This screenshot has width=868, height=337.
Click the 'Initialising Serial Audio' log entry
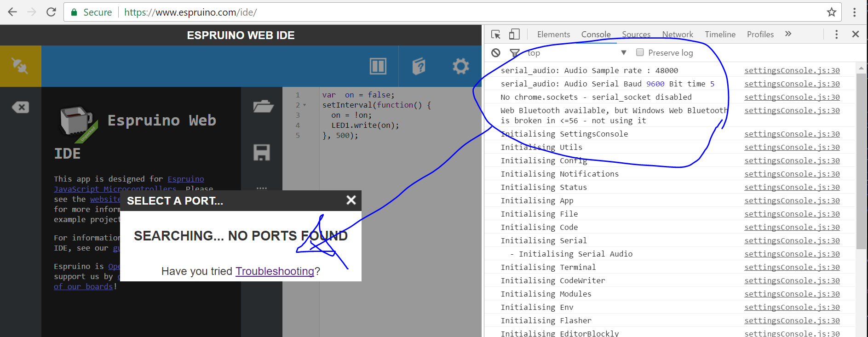[x=571, y=254]
